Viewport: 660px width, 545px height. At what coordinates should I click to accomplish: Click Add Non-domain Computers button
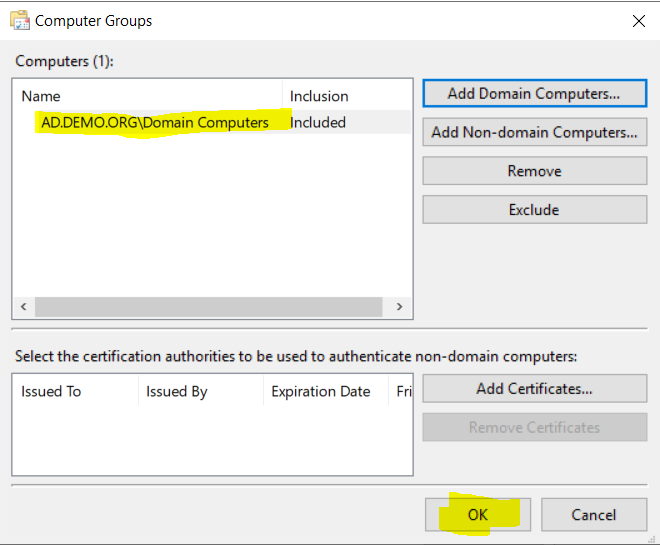click(x=535, y=132)
